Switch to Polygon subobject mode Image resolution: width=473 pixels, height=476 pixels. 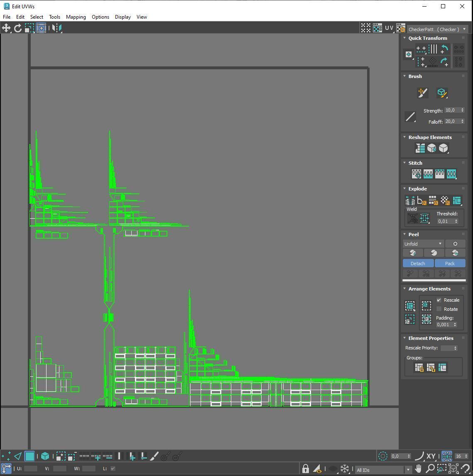click(x=29, y=456)
